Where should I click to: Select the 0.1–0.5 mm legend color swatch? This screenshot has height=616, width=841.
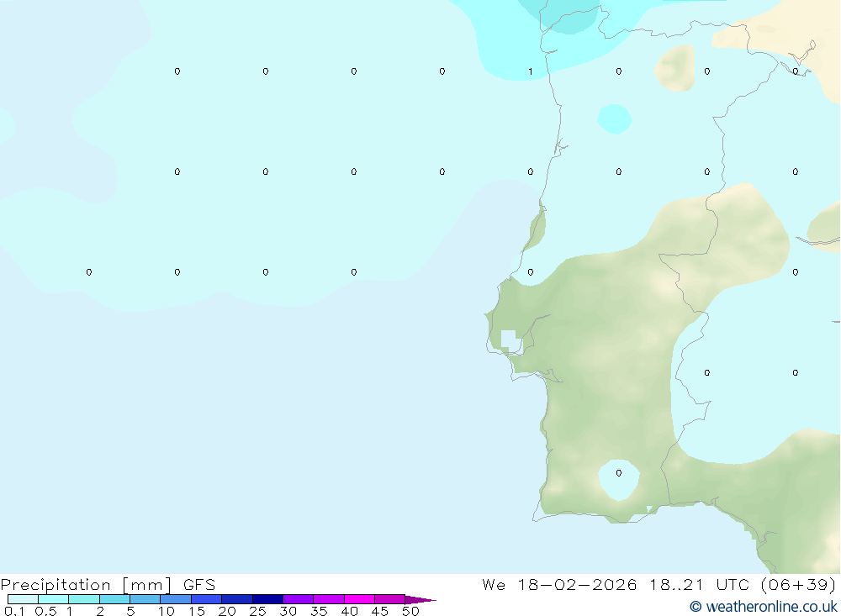tap(23, 599)
